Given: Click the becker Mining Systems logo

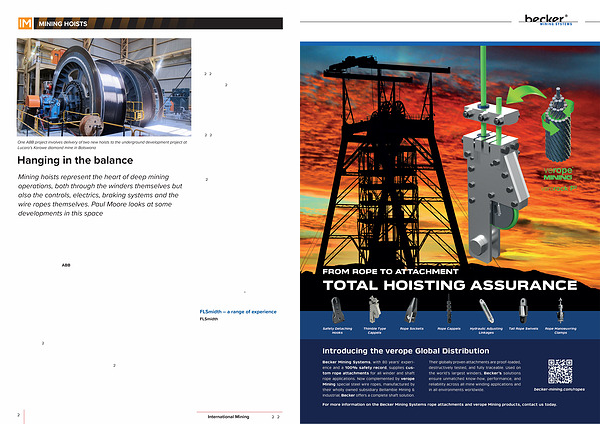Looking at the screenshot, I should (x=548, y=20).
